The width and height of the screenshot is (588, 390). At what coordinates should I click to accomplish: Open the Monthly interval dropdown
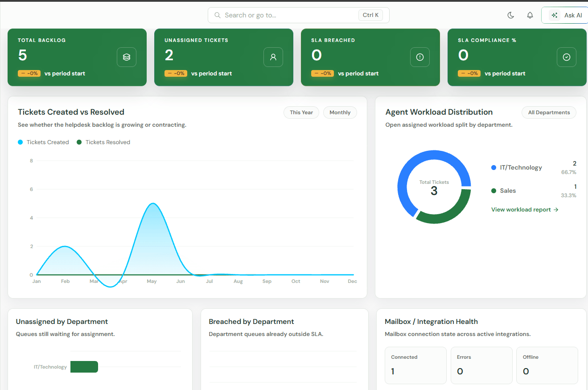coord(340,112)
